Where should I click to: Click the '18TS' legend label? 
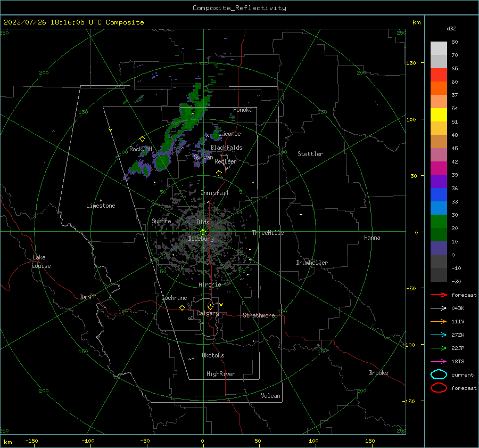(458, 362)
